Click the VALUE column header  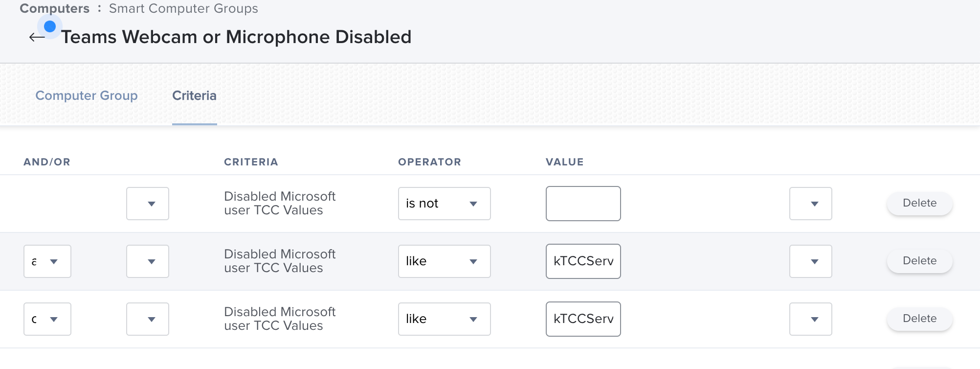click(x=565, y=162)
